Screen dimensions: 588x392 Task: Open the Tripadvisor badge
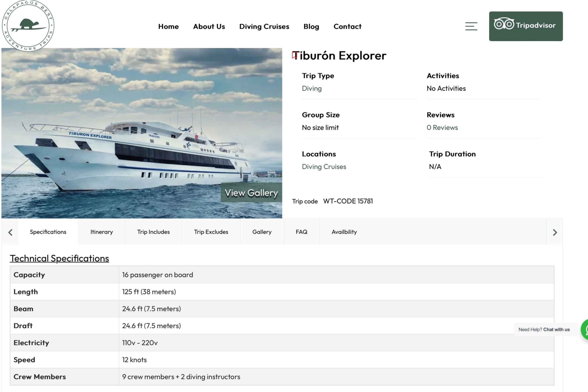point(525,26)
